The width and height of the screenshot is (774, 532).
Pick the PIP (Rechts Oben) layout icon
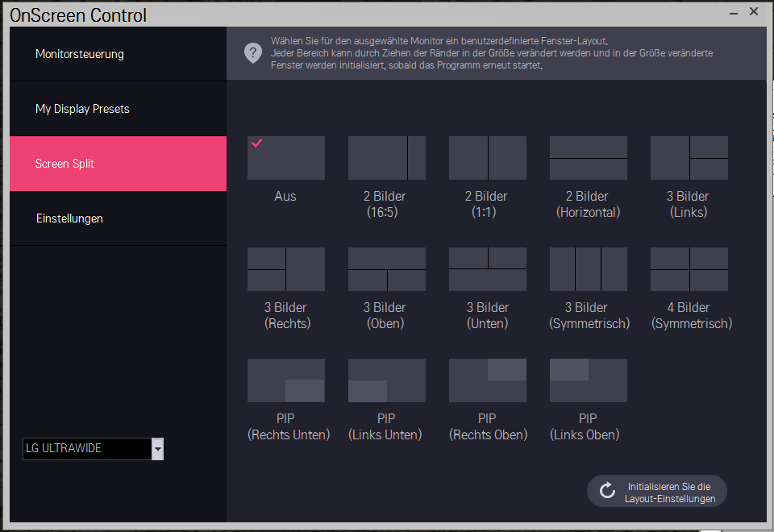[487, 380]
